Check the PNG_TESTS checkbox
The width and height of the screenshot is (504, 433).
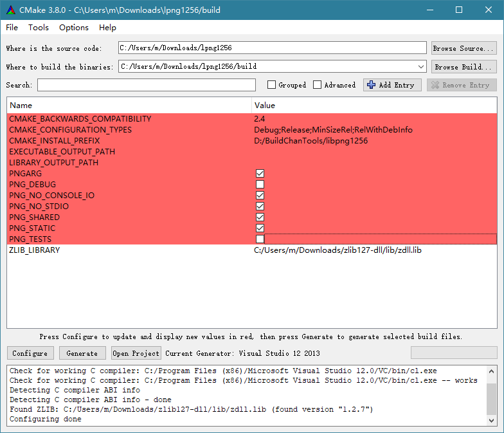click(260, 239)
